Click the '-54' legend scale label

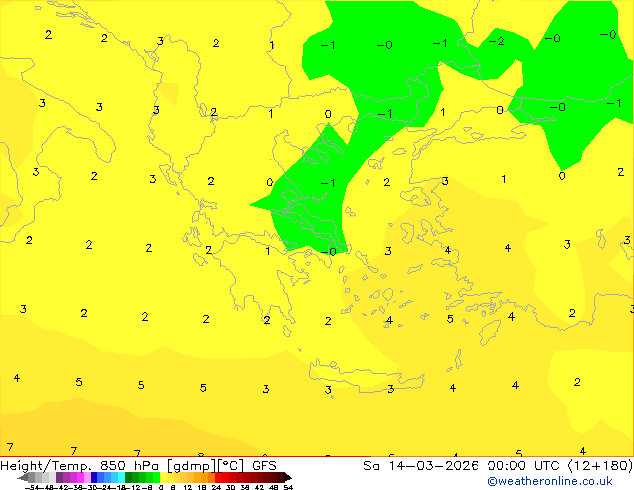click(32, 487)
